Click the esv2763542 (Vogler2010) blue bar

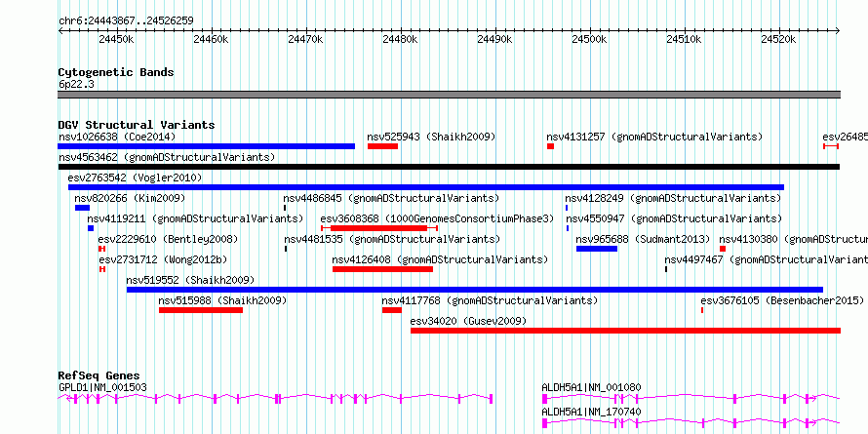425,187
